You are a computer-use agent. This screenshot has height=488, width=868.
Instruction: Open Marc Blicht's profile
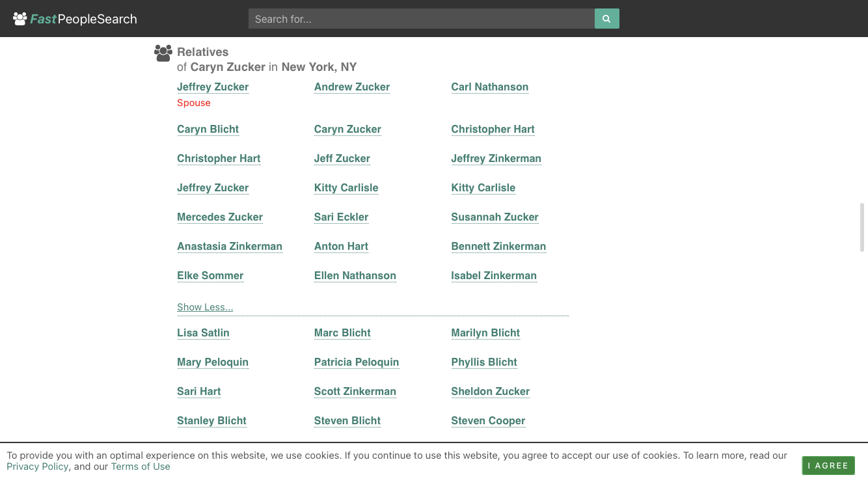pyautogui.click(x=343, y=332)
